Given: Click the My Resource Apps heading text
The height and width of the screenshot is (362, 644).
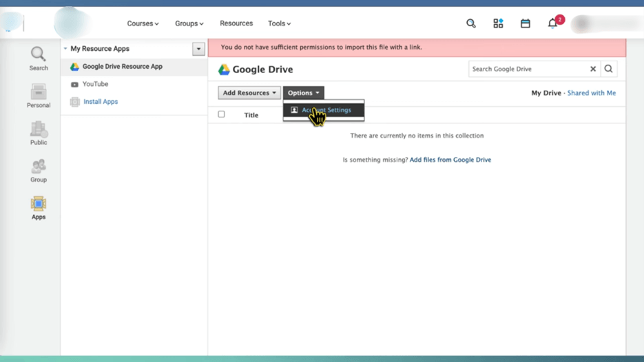Looking at the screenshot, I should click(100, 48).
